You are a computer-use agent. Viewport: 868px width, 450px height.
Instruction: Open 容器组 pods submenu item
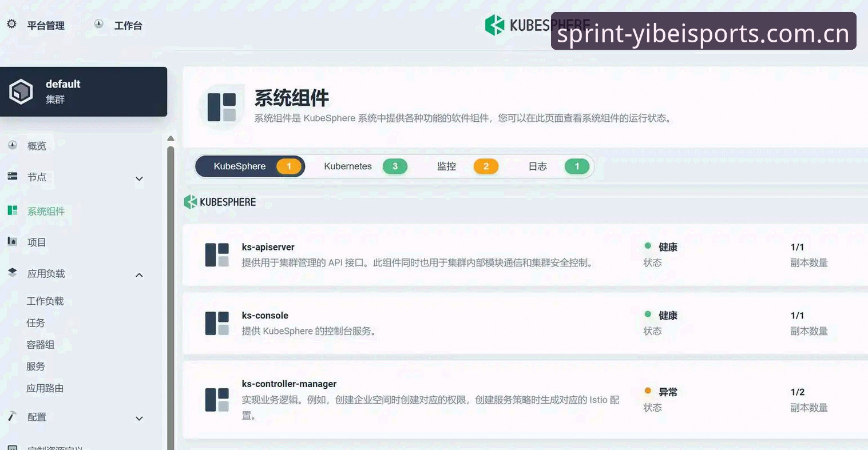[x=40, y=345]
